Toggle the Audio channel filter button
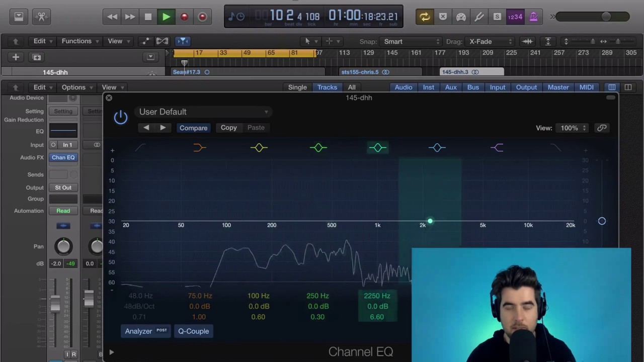This screenshot has height=362, width=644. [x=404, y=87]
